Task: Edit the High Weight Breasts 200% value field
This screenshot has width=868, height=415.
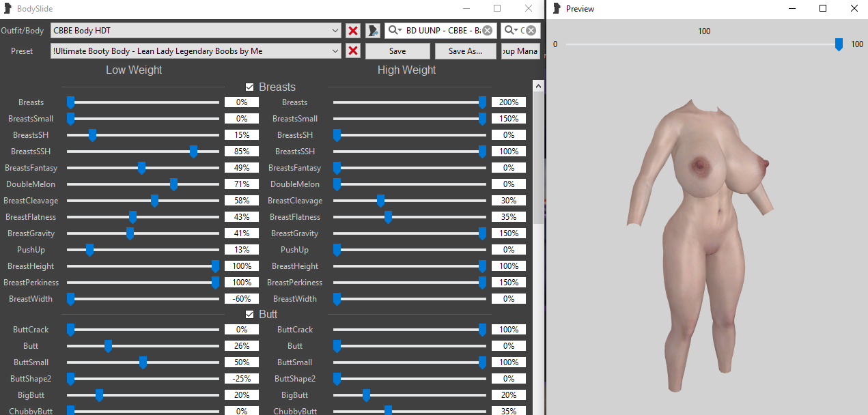Action: tap(509, 102)
